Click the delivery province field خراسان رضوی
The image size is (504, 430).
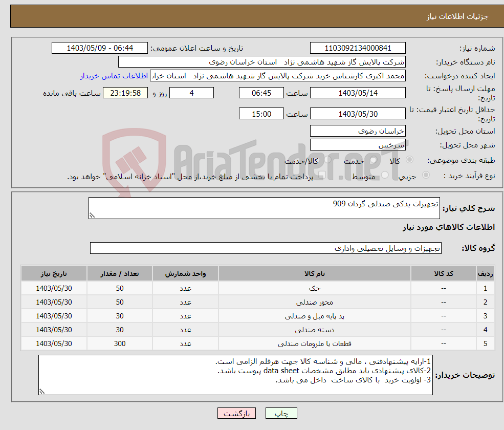(358, 131)
